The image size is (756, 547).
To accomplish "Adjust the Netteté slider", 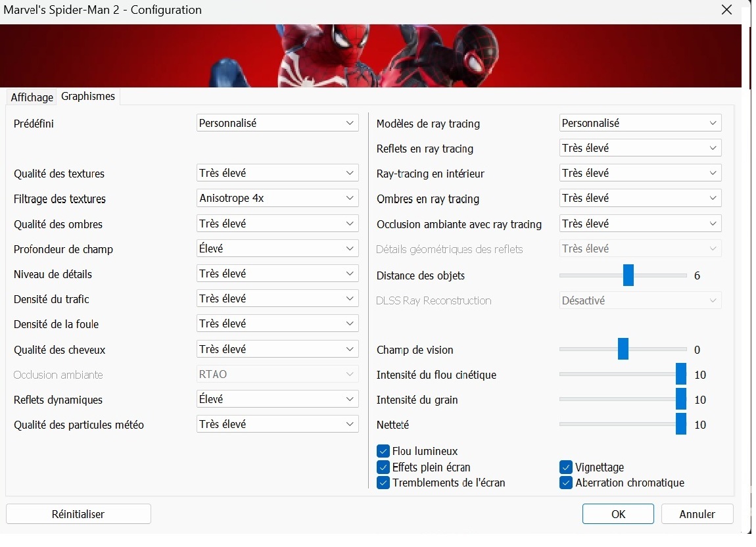I will pyautogui.click(x=681, y=425).
